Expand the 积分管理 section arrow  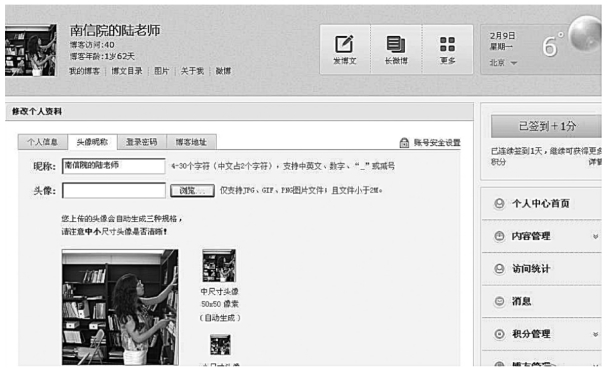pyautogui.click(x=595, y=334)
